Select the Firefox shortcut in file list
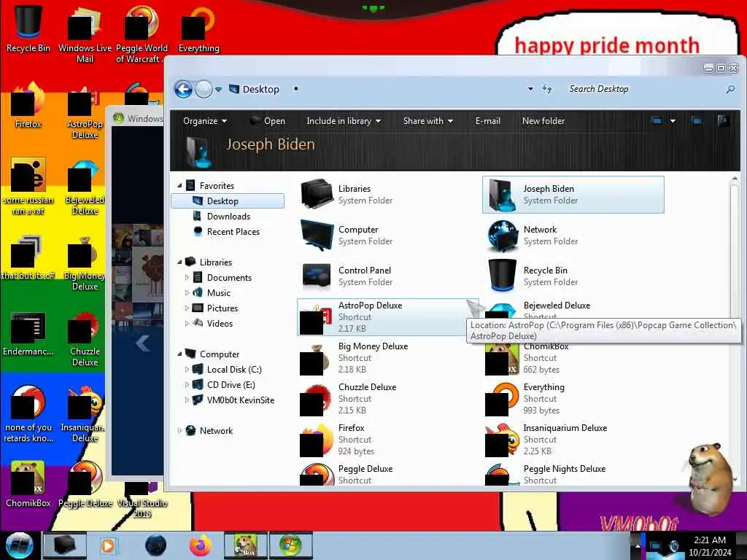The image size is (747, 560). [x=387, y=440]
